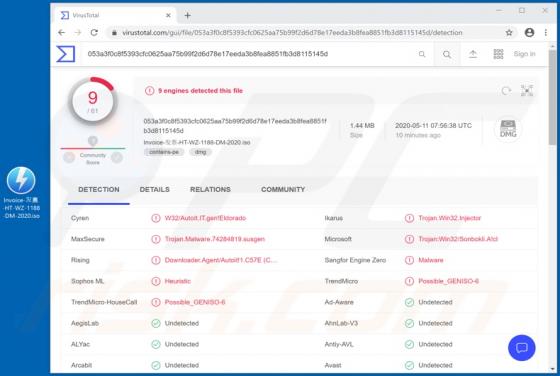Click Ikarus Trojan.Win32.Injector result
560x376 pixels.
coord(450,218)
